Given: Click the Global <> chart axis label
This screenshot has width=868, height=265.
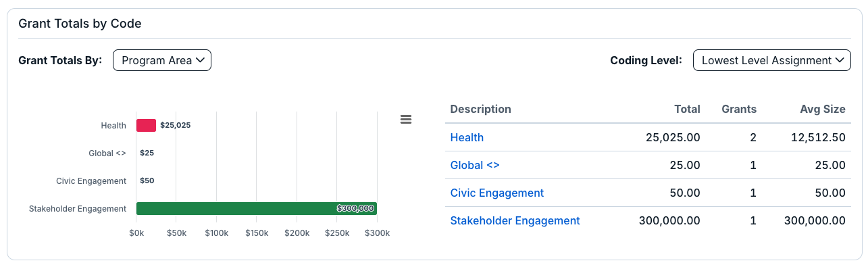Looking at the screenshot, I should (107, 153).
